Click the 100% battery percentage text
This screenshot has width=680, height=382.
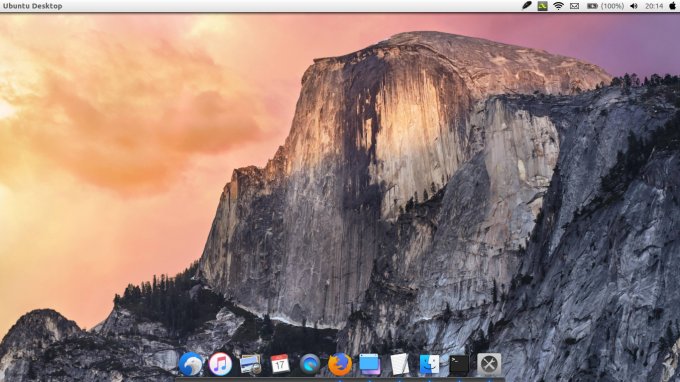point(612,6)
